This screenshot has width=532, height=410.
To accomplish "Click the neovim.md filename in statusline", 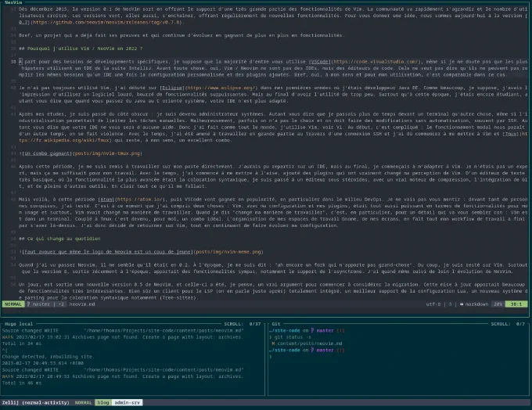I will [82, 304].
